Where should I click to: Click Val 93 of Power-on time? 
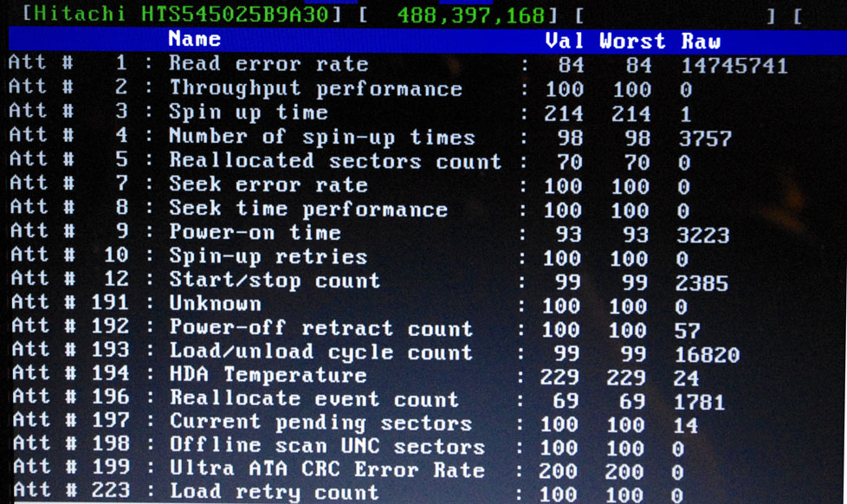click(x=568, y=235)
